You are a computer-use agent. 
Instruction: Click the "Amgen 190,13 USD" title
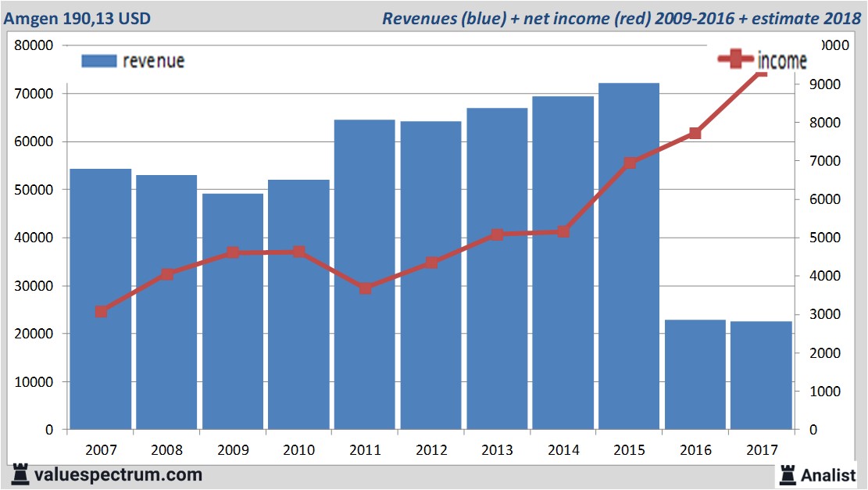click(x=77, y=18)
